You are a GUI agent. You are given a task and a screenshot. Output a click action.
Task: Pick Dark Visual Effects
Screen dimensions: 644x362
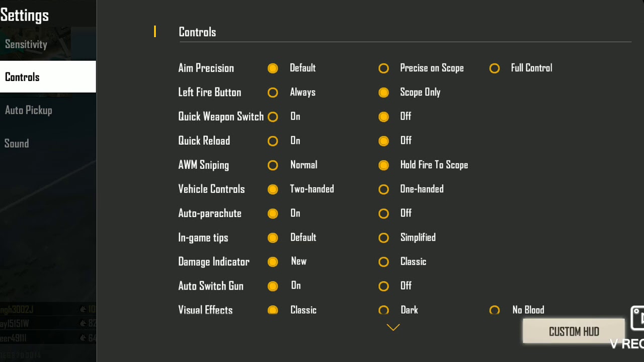coord(384,310)
